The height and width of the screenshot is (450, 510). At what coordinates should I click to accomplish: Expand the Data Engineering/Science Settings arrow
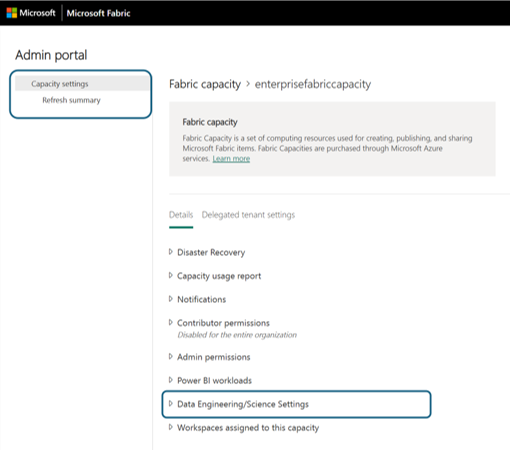[x=171, y=404]
